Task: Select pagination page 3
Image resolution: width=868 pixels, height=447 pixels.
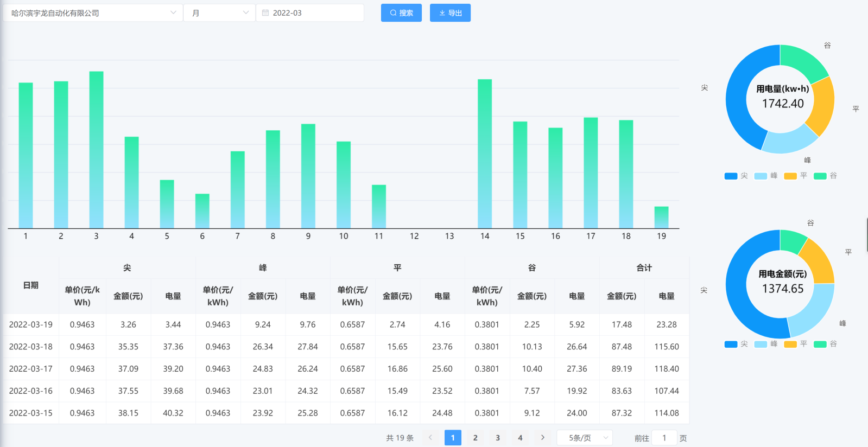Action: pos(498,437)
